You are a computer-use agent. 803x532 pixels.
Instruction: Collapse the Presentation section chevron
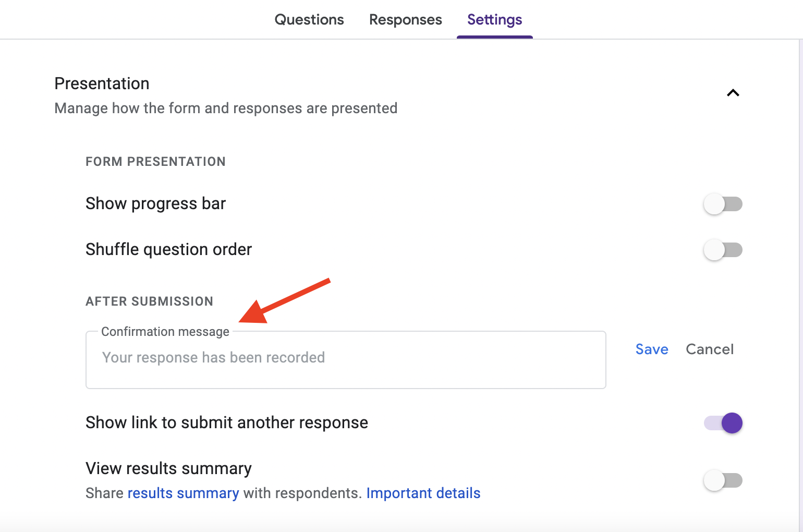tap(733, 93)
